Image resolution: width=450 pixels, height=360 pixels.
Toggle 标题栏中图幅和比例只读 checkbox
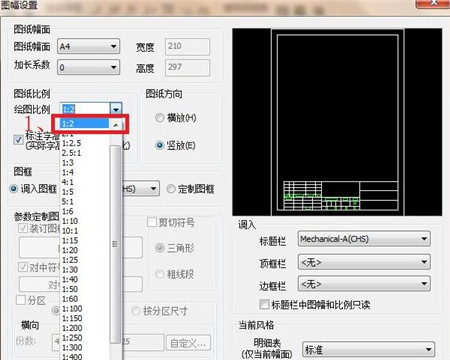pyautogui.click(x=264, y=304)
